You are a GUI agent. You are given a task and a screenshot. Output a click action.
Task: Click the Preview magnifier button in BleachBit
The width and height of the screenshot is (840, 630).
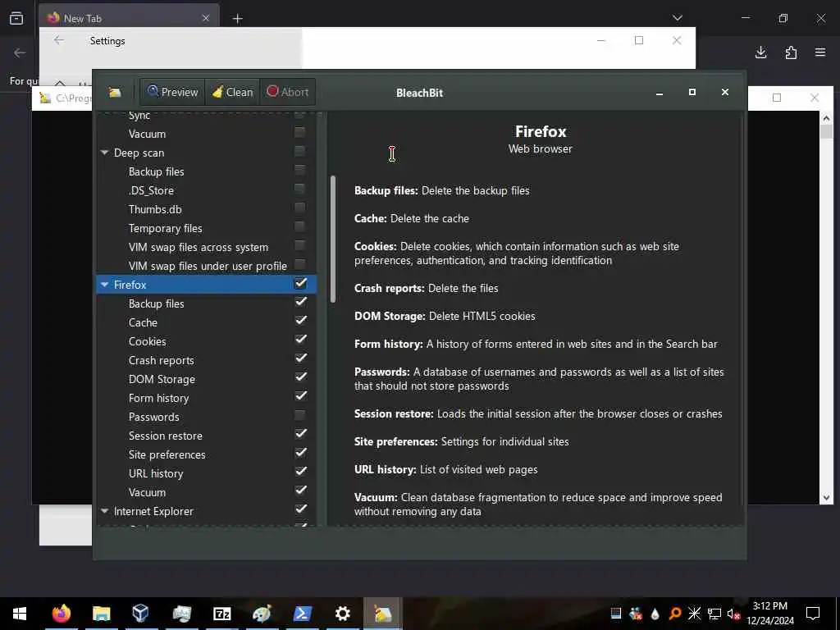tap(172, 92)
